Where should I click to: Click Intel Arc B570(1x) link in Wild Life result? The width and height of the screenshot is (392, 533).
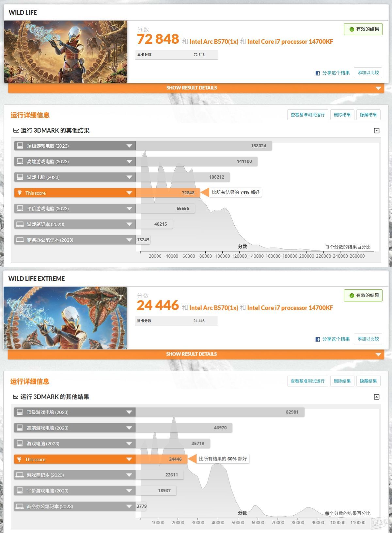214,42
